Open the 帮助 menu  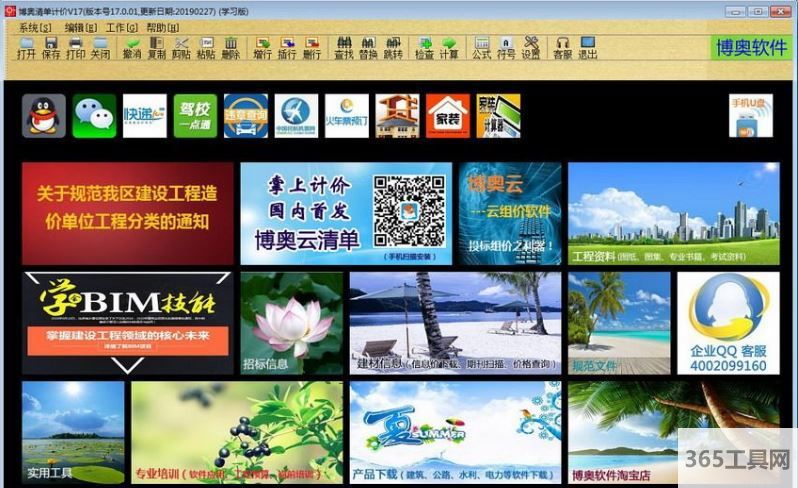(163, 28)
